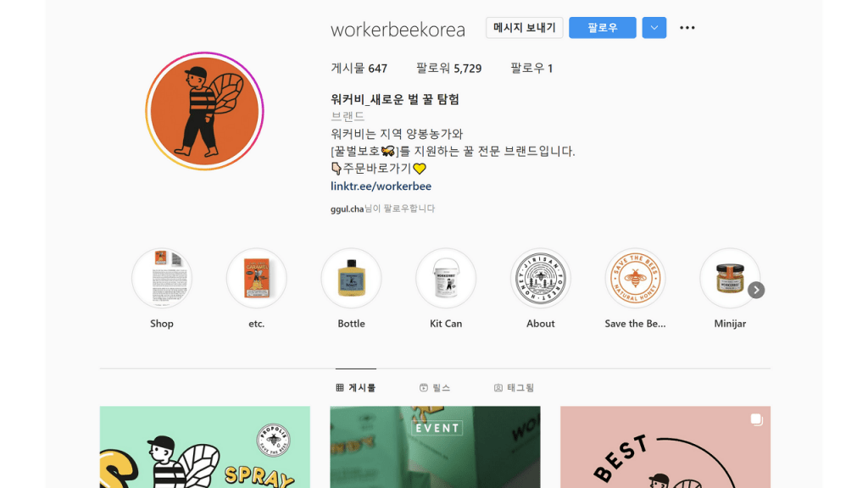Screen dimensions: 868x488
Task: Switch to the 릴스 tab
Action: click(435, 388)
